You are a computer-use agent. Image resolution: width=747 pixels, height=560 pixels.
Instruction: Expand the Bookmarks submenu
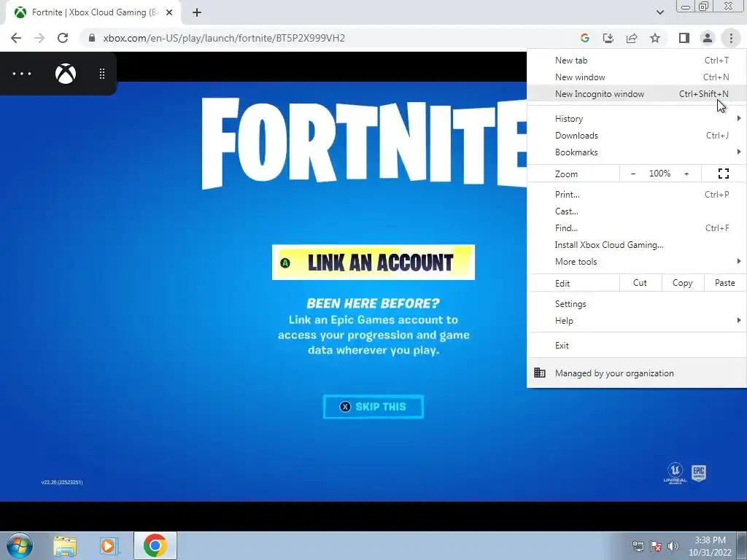point(636,152)
